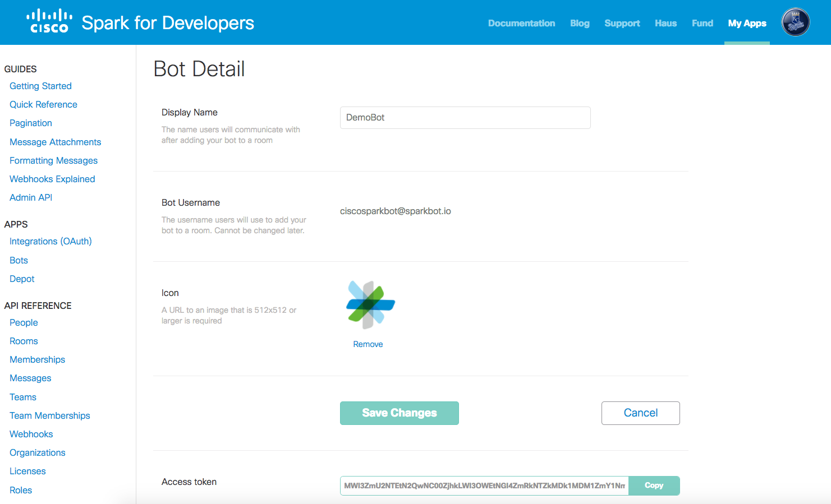The image size is (831, 504).
Task: Open Rooms API reference
Action: (x=24, y=341)
